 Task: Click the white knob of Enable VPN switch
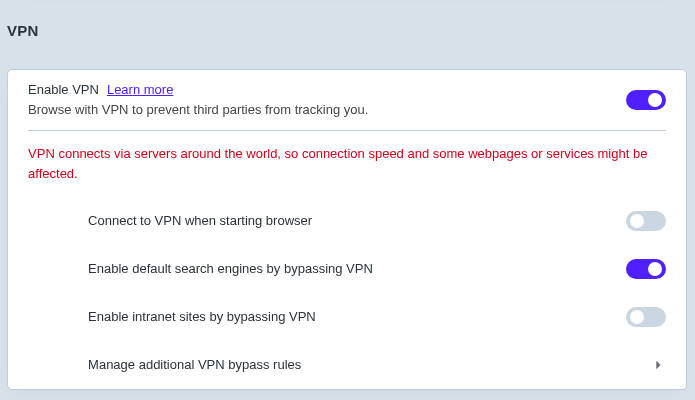point(655,100)
